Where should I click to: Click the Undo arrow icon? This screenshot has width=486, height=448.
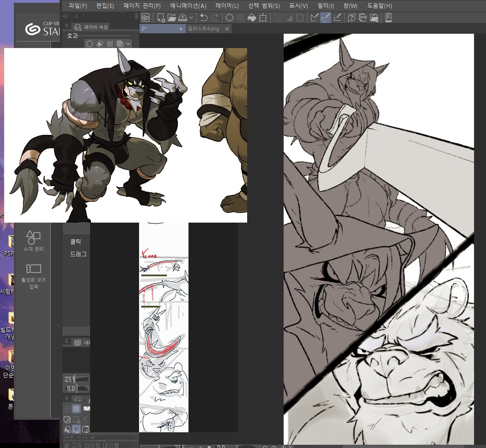tap(204, 18)
